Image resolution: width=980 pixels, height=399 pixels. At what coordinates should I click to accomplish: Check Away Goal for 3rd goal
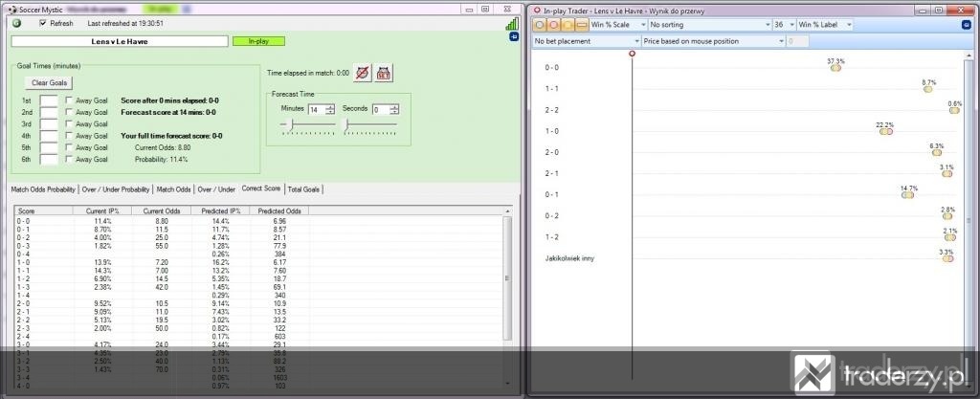(69, 124)
